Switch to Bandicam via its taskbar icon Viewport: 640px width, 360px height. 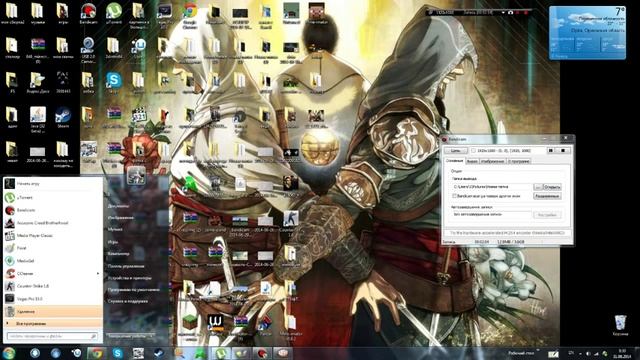(x=262, y=353)
